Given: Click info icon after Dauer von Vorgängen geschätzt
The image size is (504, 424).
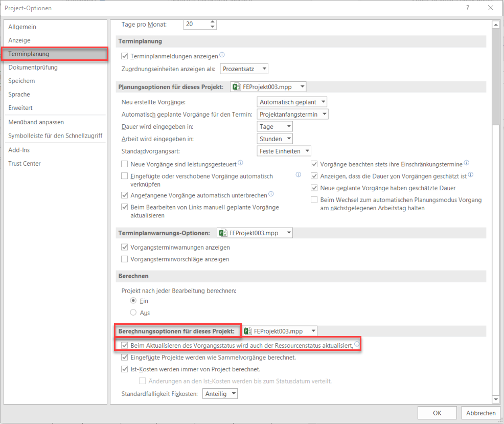Looking at the screenshot, I should point(470,175).
